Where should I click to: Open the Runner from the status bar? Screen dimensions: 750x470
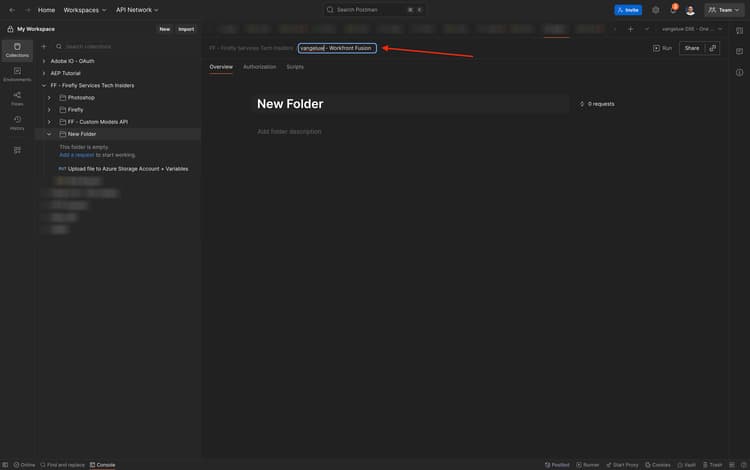tap(587, 465)
